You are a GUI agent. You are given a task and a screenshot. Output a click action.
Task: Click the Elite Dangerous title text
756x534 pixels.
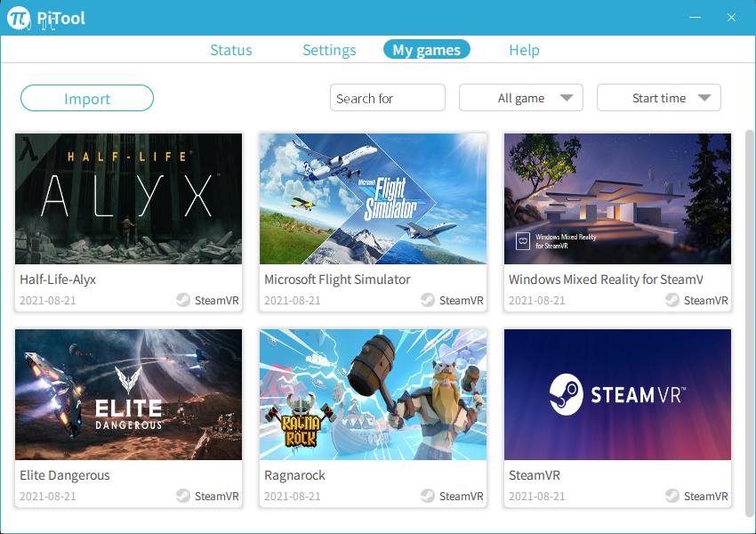point(65,475)
